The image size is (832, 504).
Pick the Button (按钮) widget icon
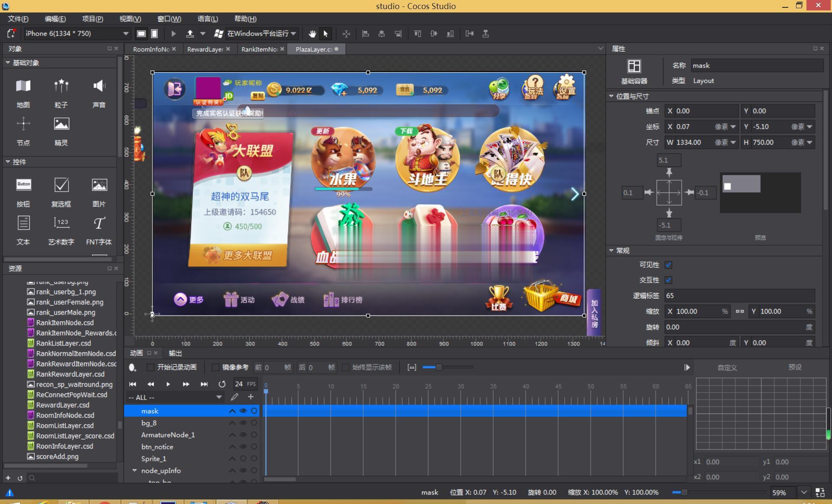pos(23,185)
